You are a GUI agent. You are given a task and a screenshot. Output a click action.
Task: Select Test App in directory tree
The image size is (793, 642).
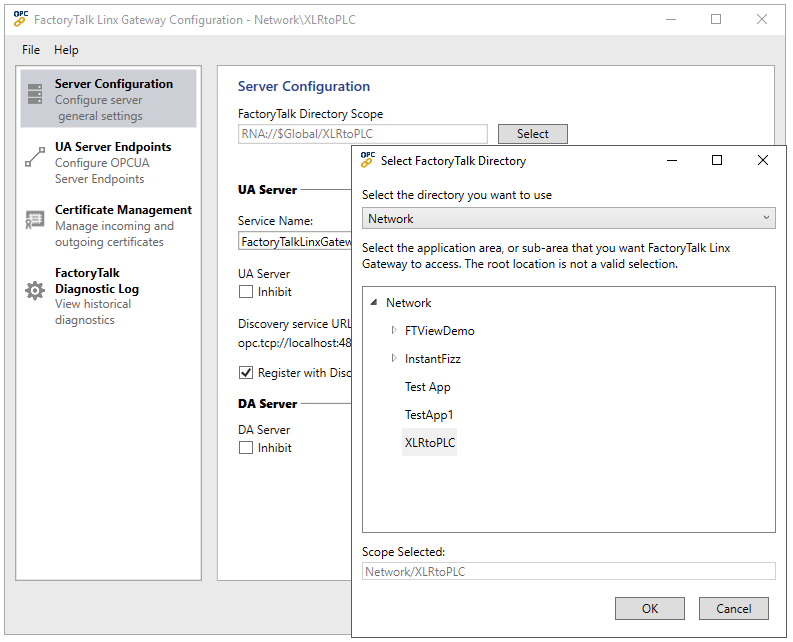[428, 387]
